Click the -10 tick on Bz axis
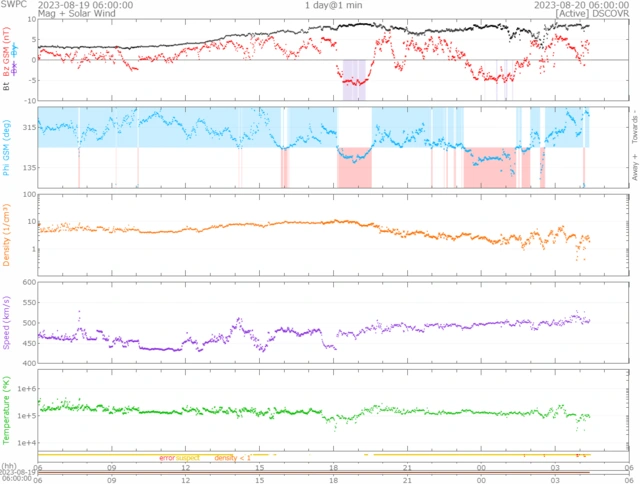 29,100
